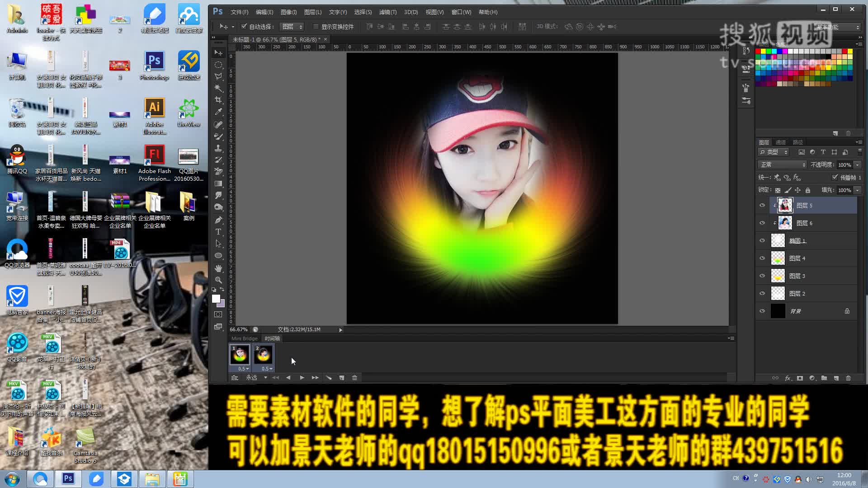Screen dimensions: 868x488
Task: Hide 图层 5 with its eye icon
Action: 762,205
